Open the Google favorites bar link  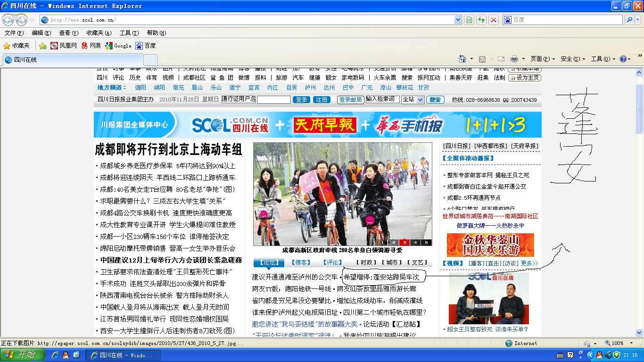click(x=118, y=46)
